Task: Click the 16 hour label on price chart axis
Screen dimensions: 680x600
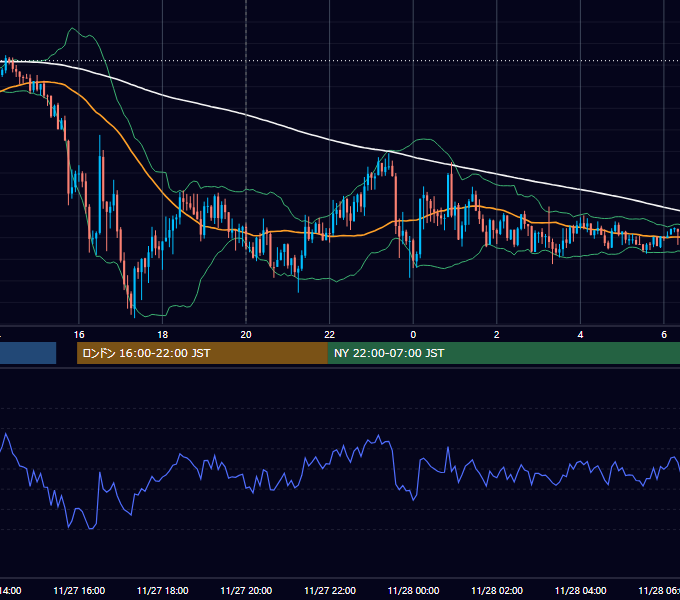Action: (79, 335)
